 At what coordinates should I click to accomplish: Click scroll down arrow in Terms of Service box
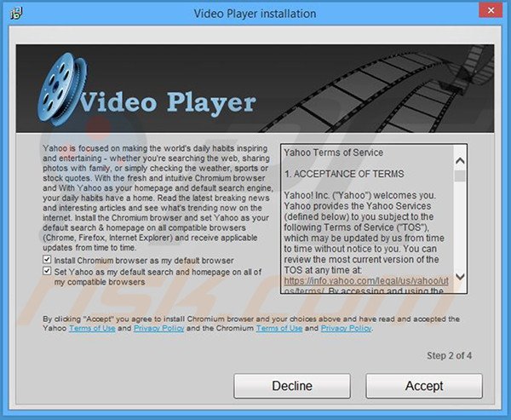(x=460, y=277)
